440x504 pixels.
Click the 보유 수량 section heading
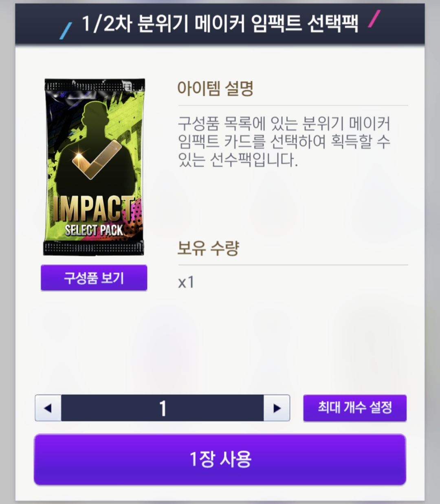pyautogui.click(x=208, y=248)
